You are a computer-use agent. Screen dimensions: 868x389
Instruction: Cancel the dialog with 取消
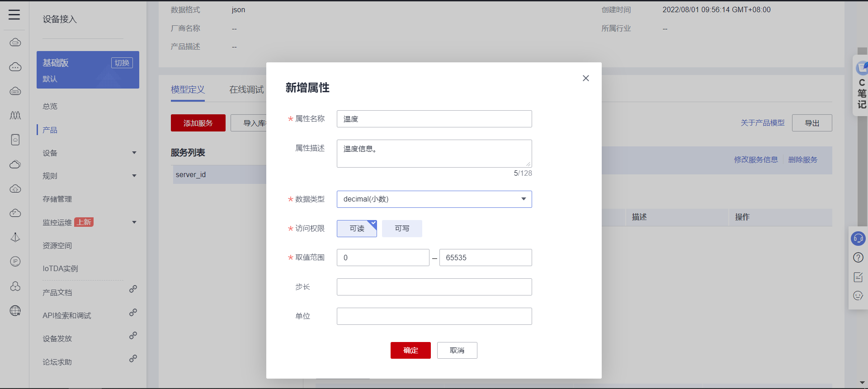coord(457,351)
